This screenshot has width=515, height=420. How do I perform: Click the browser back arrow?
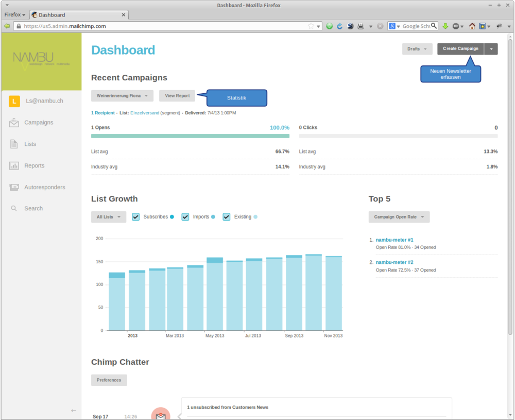click(x=7, y=26)
